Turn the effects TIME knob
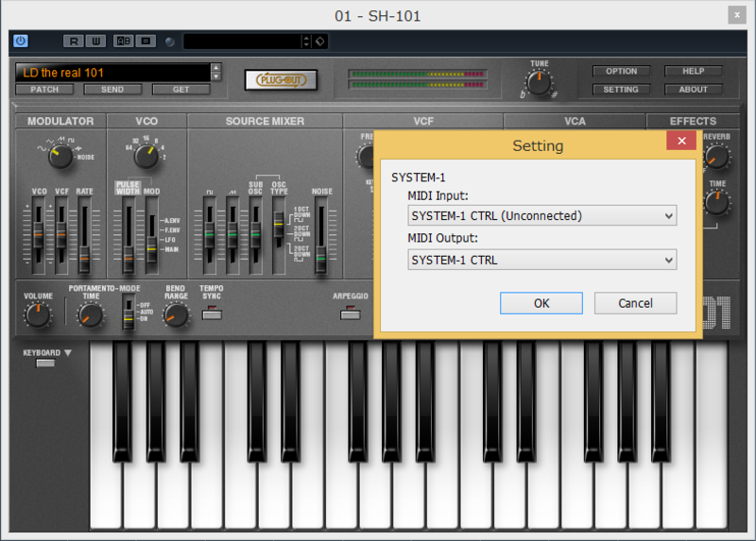Viewport: 756px width, 541px height. pyautogui.click(x=717, y=203)
